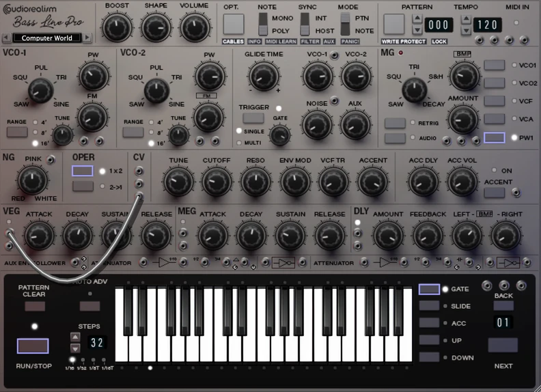The image size is (541, 392).
Task: Click the previous preset arrow beside Computer World
Action: point(6,38)
